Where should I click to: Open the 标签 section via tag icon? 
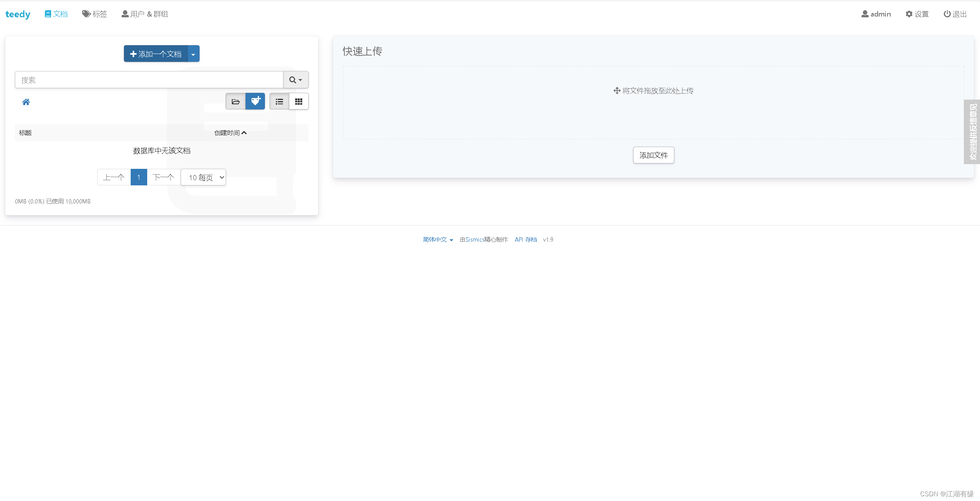tap(86, 14)
